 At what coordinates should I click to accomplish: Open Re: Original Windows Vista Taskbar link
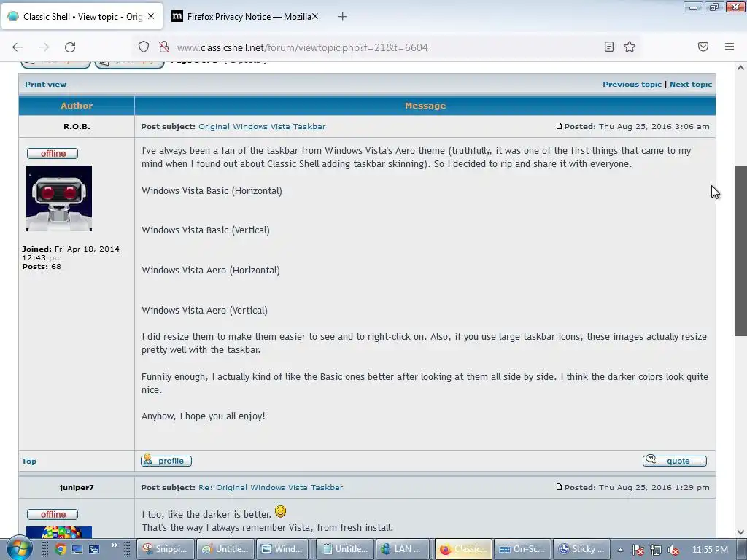[271, 488]
